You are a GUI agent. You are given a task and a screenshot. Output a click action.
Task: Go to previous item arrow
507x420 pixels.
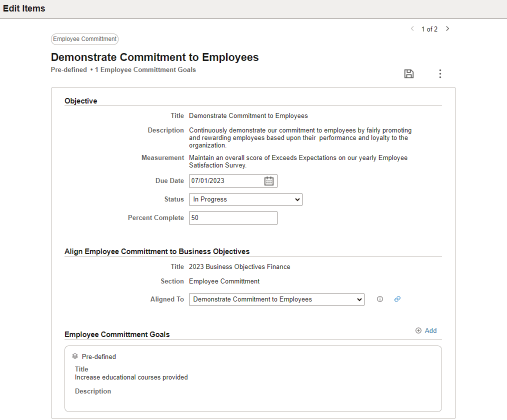tap(412, 29)
